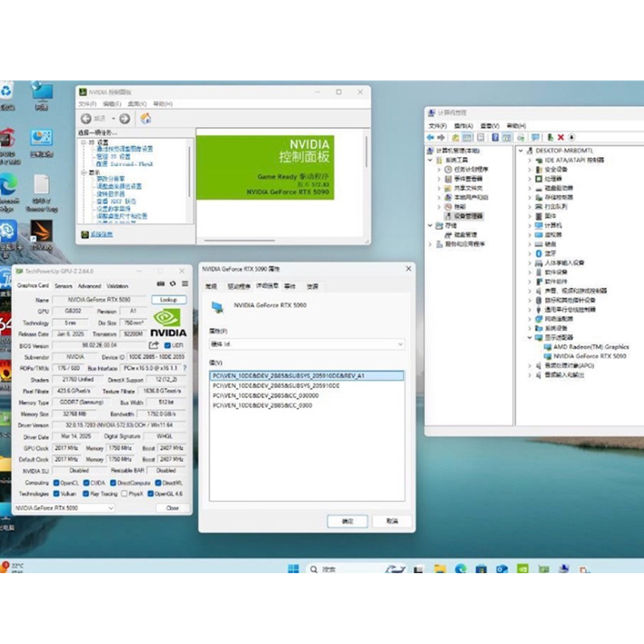Click scan hardware monitor toolbar icon

pos(535,137)
